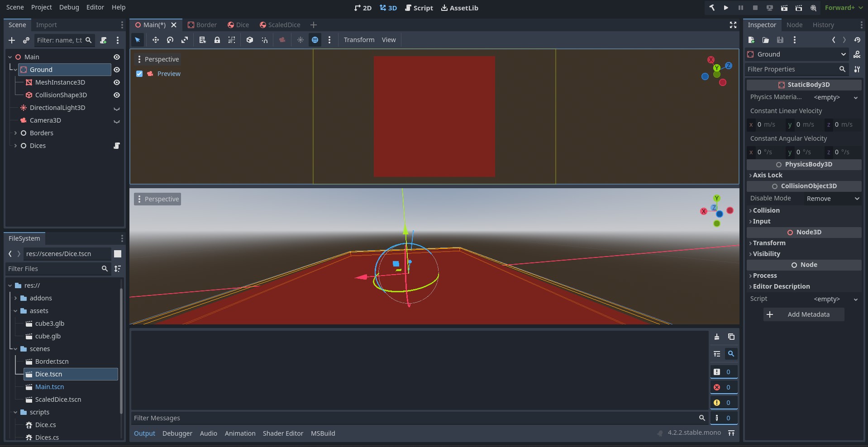Clear the output log with broom icon
This screenshot has height=447, width=868.
717,337
